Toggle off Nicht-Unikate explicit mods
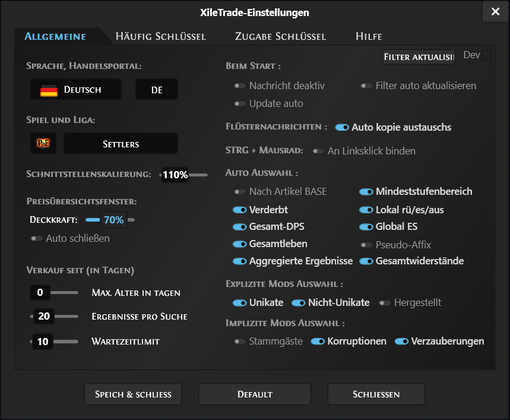 pos(298,303)
